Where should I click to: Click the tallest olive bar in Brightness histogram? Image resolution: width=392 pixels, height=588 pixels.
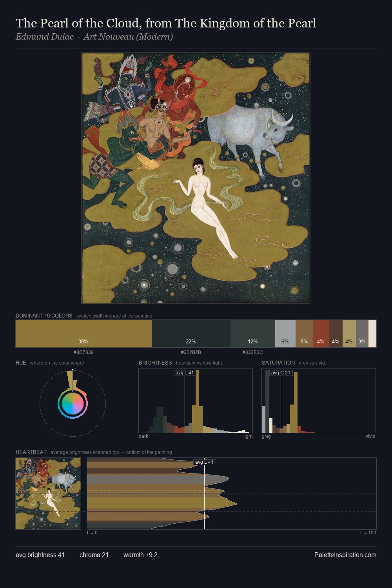[197, 401]
